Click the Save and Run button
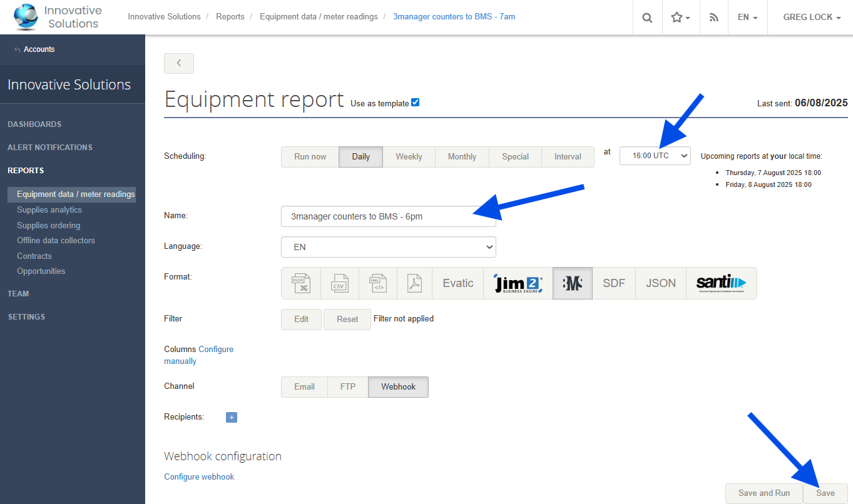 [x=764, y=493]
